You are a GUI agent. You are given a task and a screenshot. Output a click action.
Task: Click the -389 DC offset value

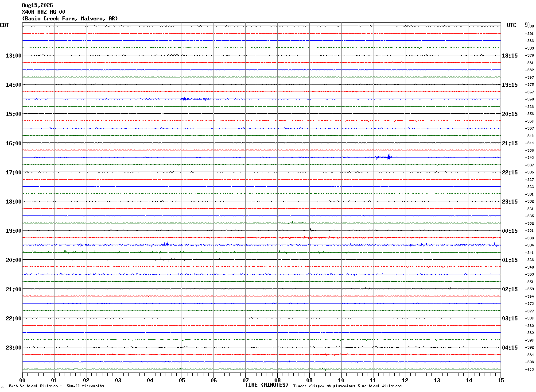pyautogui.click(x=529, y=26)
